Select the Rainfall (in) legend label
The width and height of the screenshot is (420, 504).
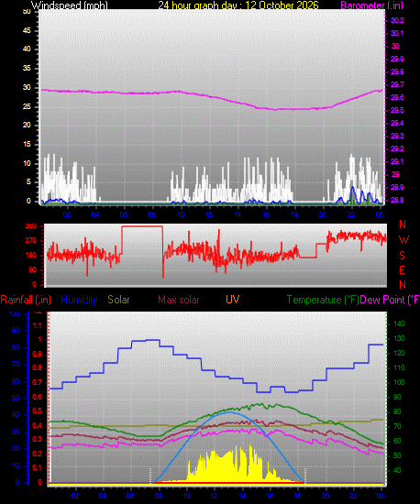click(x=26, y=300)
